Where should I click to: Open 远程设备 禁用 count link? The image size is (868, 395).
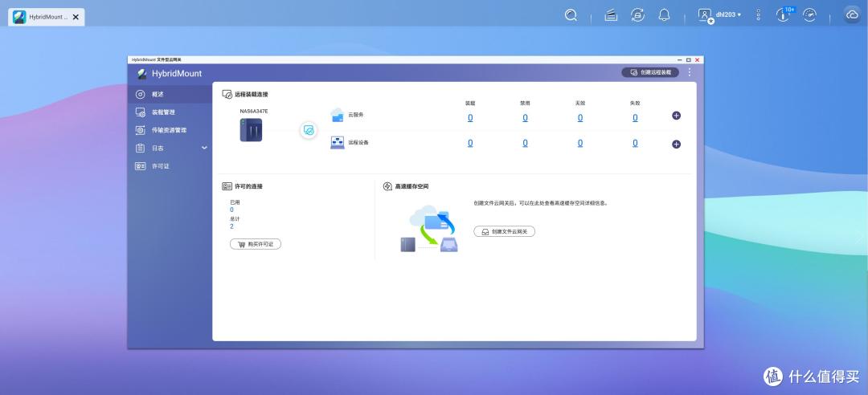pos(525,143)
